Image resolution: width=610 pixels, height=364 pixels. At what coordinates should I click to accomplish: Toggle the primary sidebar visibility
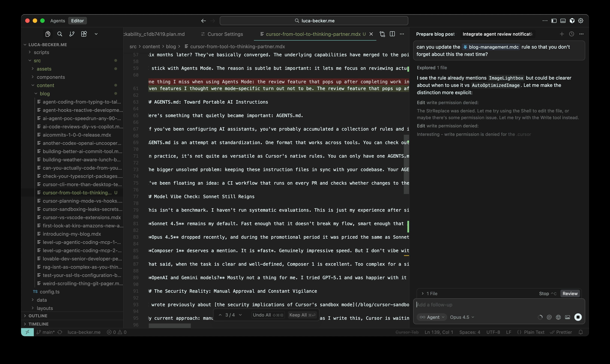click(x=553, y=21)
